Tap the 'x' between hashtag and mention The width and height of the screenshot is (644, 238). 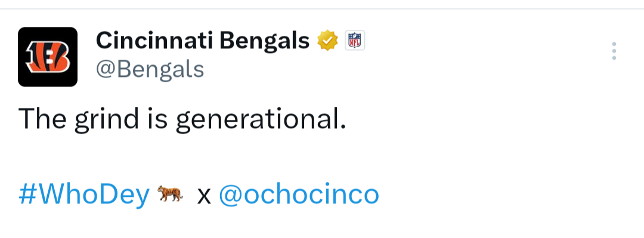coord(204,196)
